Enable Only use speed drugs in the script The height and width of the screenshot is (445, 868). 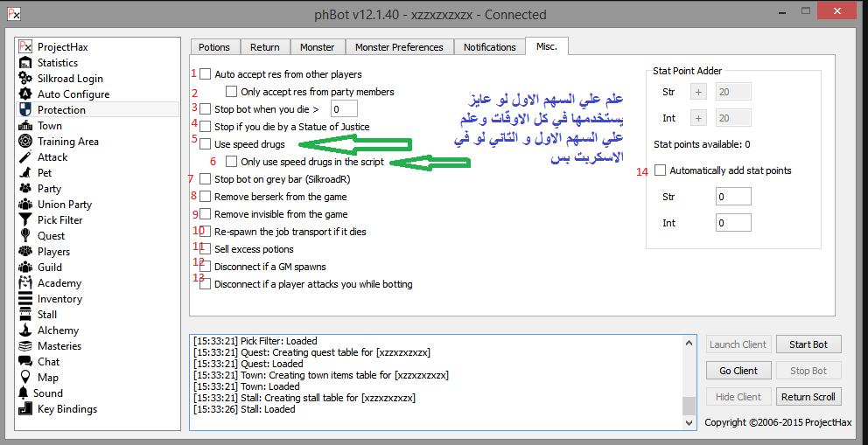tap(232, 162)
